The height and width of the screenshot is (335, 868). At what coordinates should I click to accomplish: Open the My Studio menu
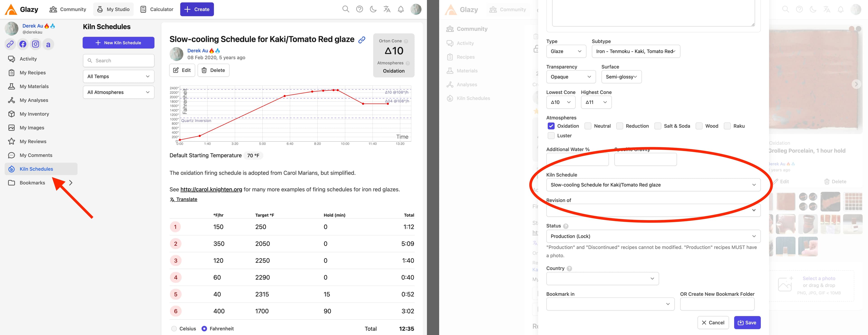coord(113,9)
